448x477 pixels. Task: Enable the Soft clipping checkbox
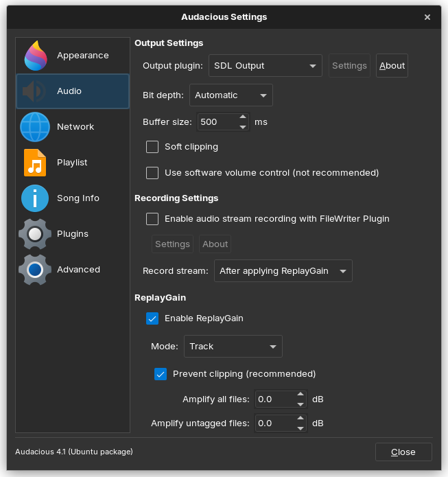[152, 147]
